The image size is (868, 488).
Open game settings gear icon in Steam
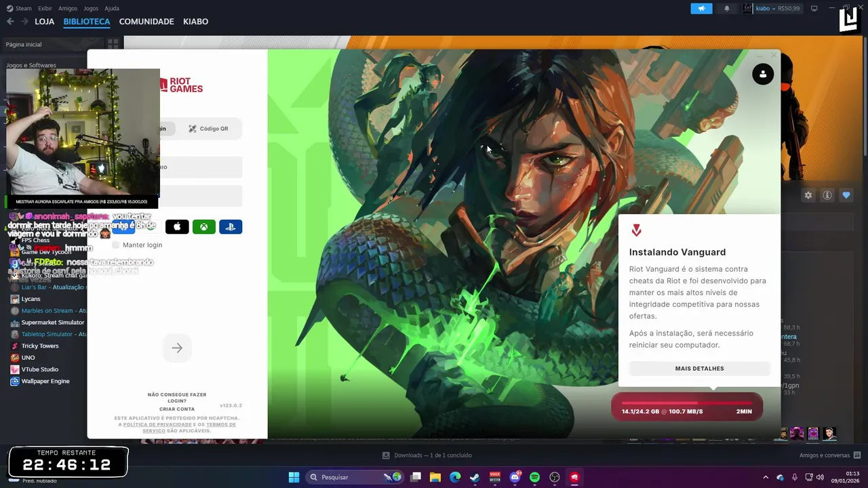[808, 195]
